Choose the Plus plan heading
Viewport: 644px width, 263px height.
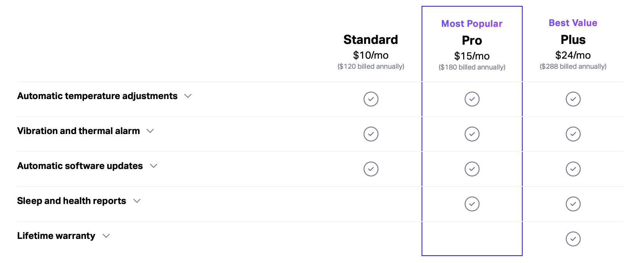coord(573,40)
